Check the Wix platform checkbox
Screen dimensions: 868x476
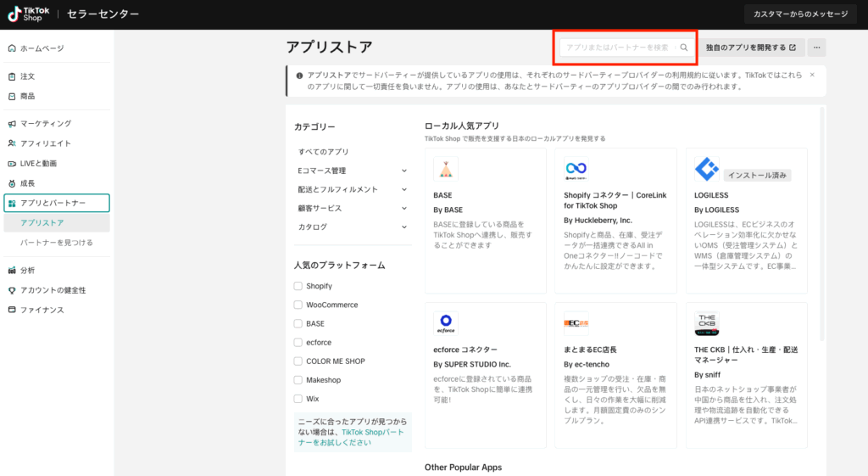click(298, 399)
